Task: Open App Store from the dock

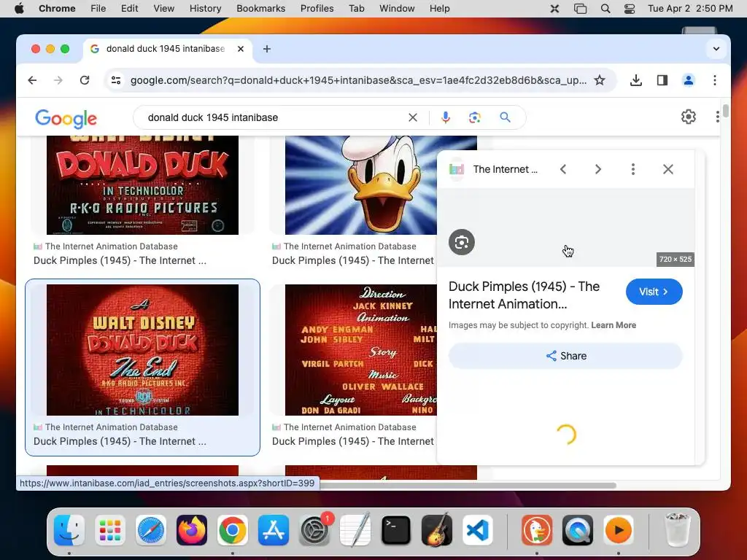Action: tap(274, 530)
